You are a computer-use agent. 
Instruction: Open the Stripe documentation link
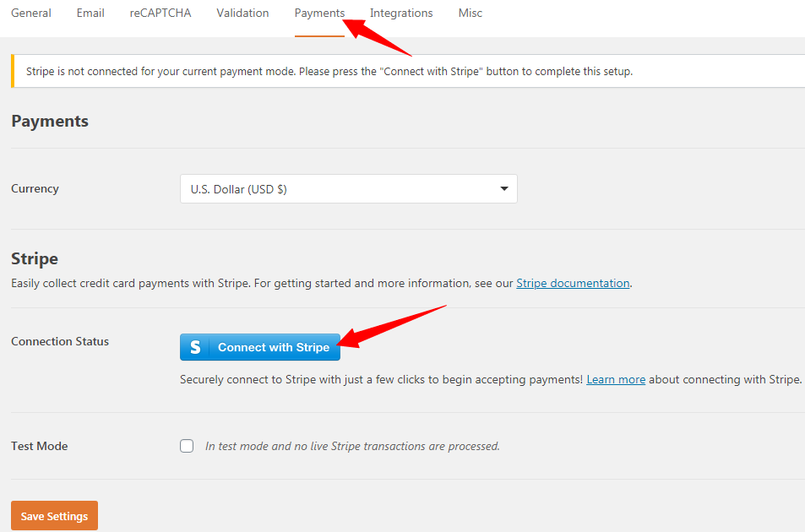573,283
